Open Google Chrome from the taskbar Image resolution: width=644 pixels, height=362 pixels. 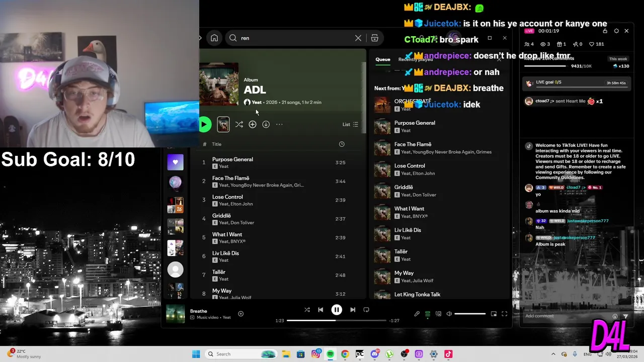(345, 354)
